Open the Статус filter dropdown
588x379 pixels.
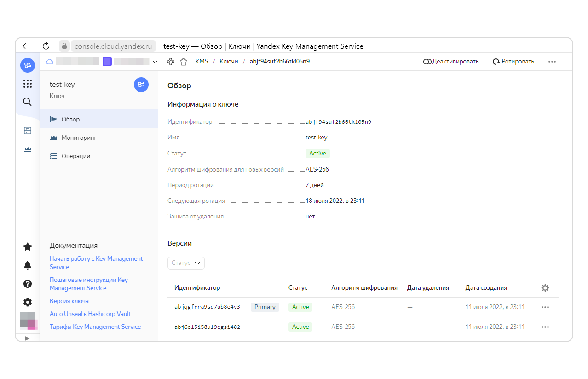point(186,263)
